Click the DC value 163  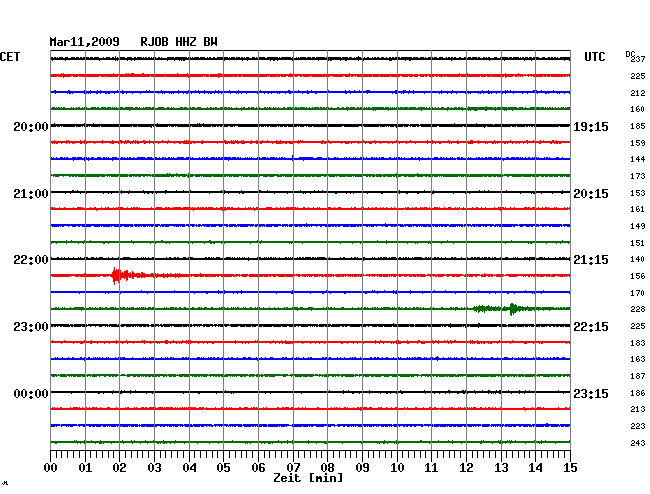[x=638, y=359]
